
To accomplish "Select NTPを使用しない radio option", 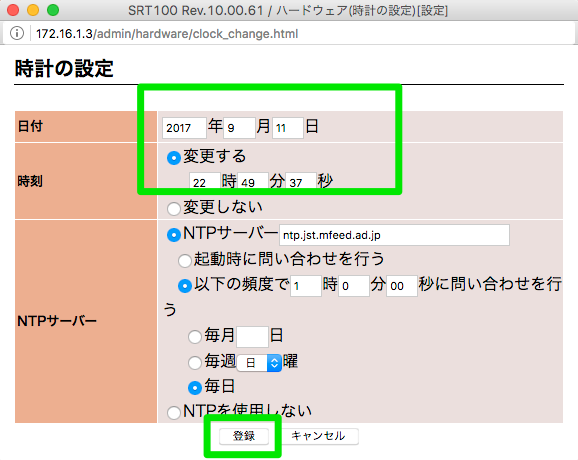I will tap(174, 412).
